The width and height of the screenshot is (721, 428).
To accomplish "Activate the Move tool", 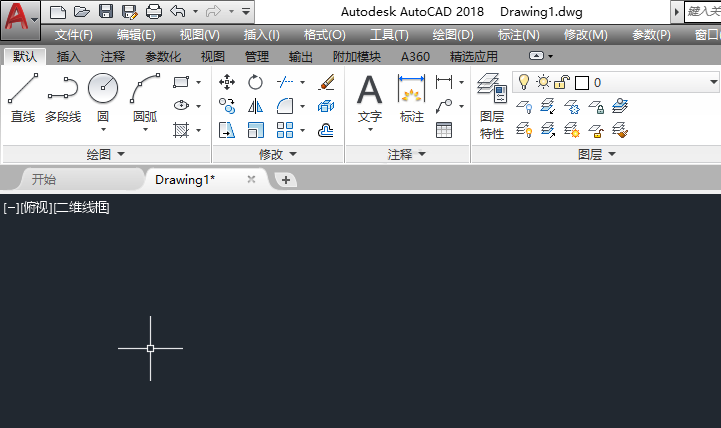I will point(227,82).
